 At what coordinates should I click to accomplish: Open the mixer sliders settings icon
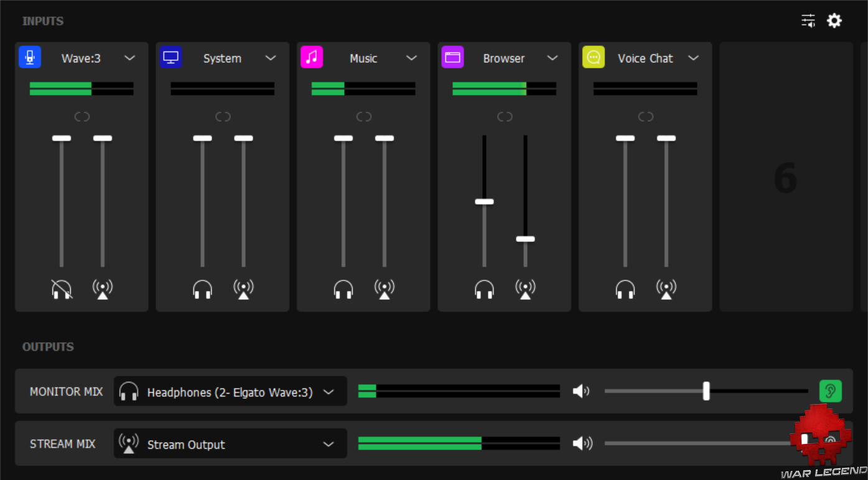pyautogui.click(x=808, y=21)
